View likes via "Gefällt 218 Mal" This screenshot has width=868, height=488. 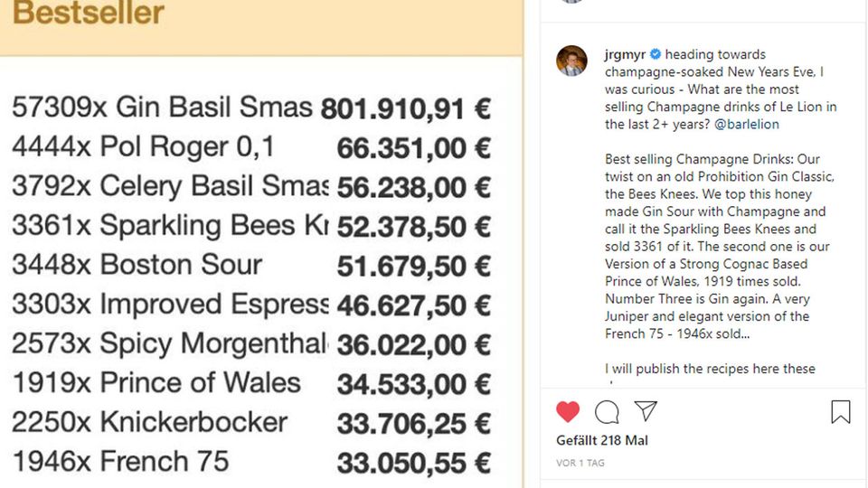tap(601, 441)
